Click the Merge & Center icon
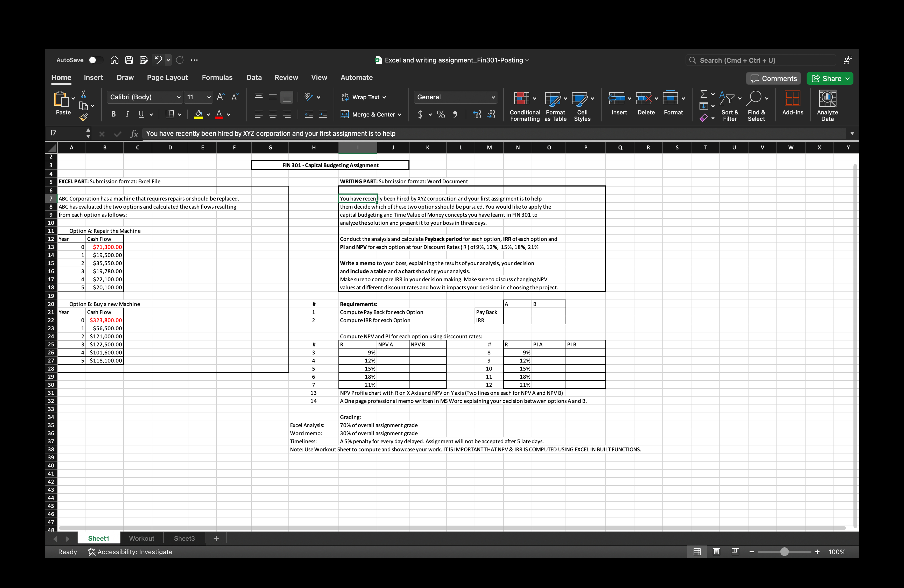Screen dimensions: 904x588 [345, 114]
